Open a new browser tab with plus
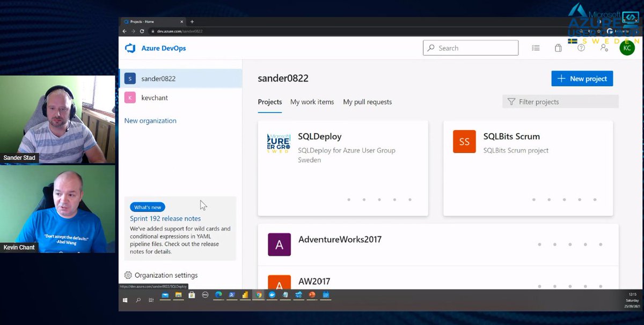The image size is (644, 325). 192,21
